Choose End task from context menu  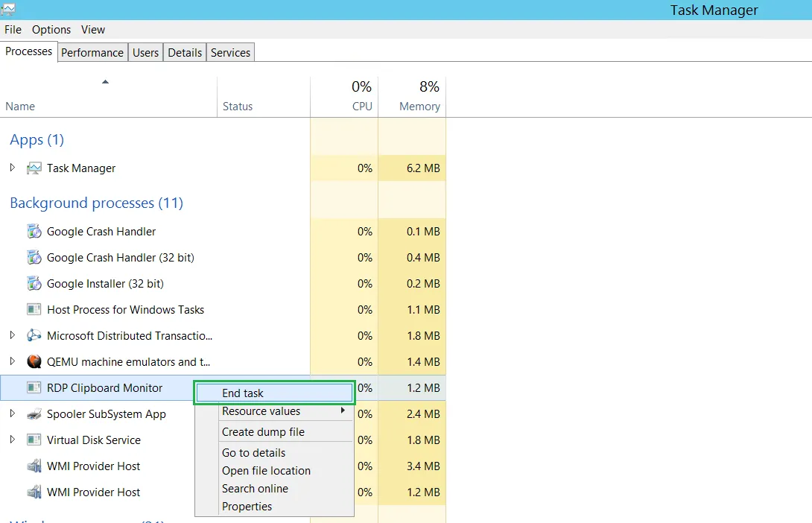coord(274,393)
